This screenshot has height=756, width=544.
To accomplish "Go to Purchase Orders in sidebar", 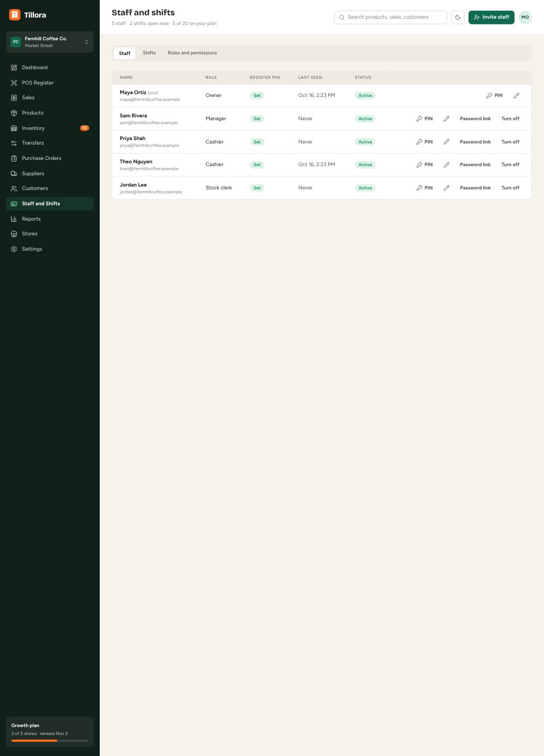I will [x=50, y=158].
